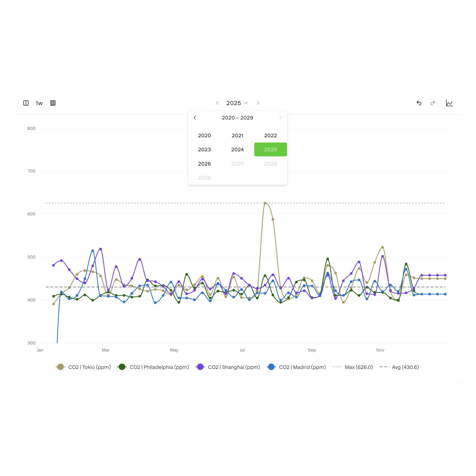Select year 2026 in picker
The height and width of the screenshot is (476, 476).
click(x=204, y=164)
